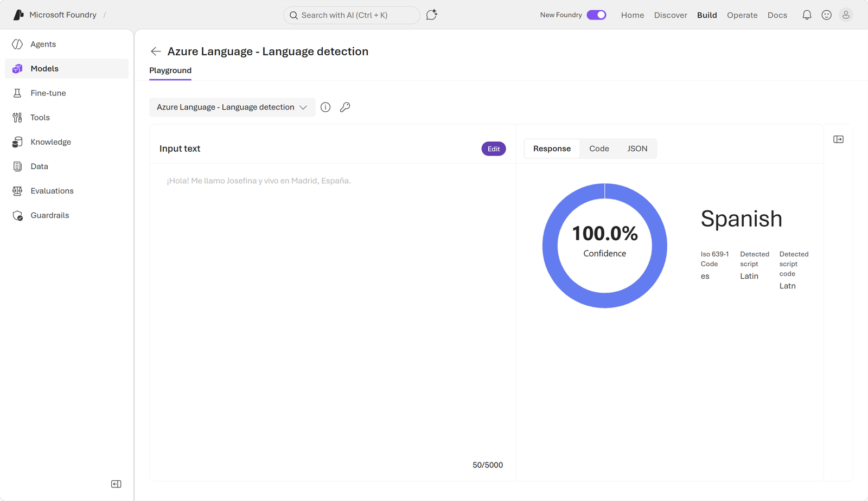
Task: Click the Tools sidebar icon
Action: (17, 118)
